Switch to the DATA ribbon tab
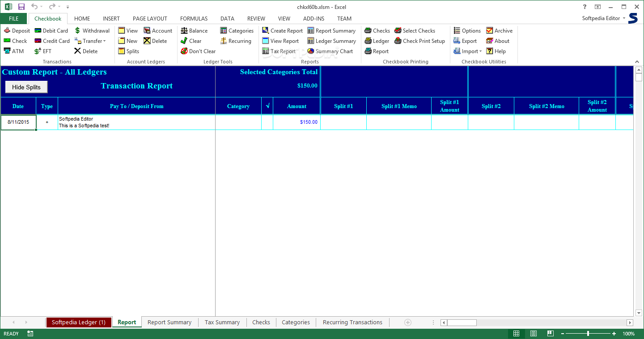The height and width of the screenshot is (339, 644). (227, 19)
